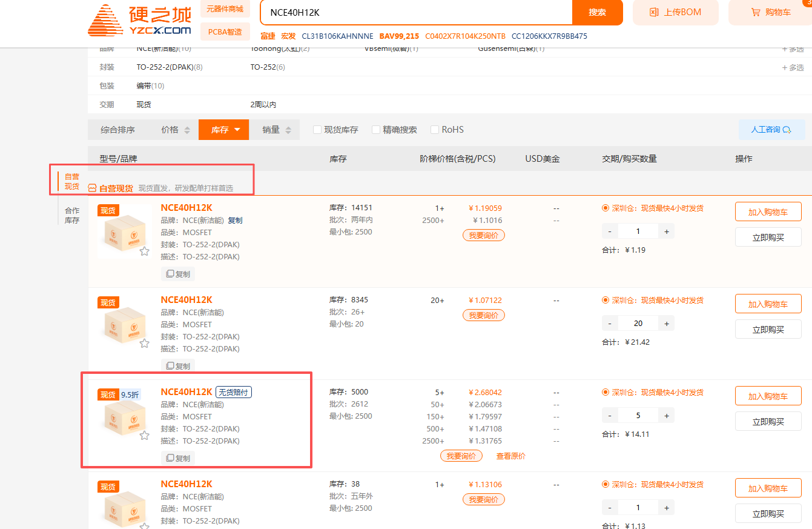Image resolution: width=812 pixels, height=529 pixels.
Task: Select the 合作库存 side tab
Action: (72, 215)
